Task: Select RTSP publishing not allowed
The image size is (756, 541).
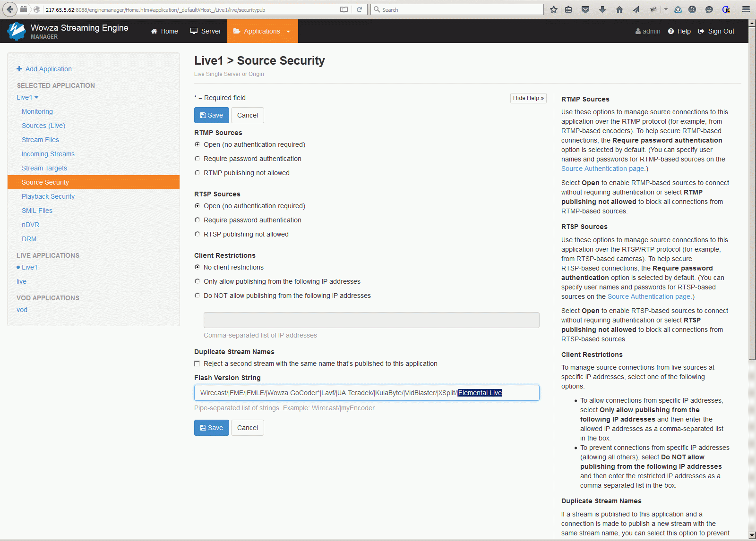Action: pos(198,234)
